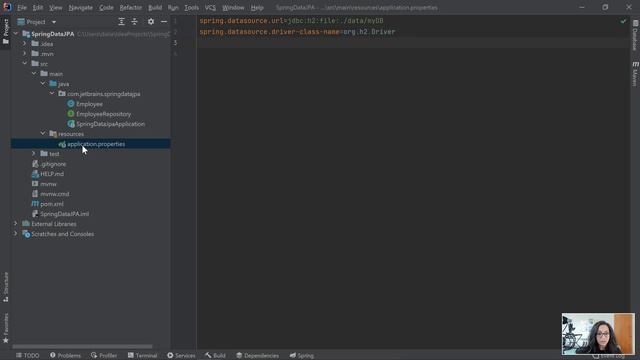640x360 pixels.
Task: Click the resources folder icon
Action: [x=53, y=134]
